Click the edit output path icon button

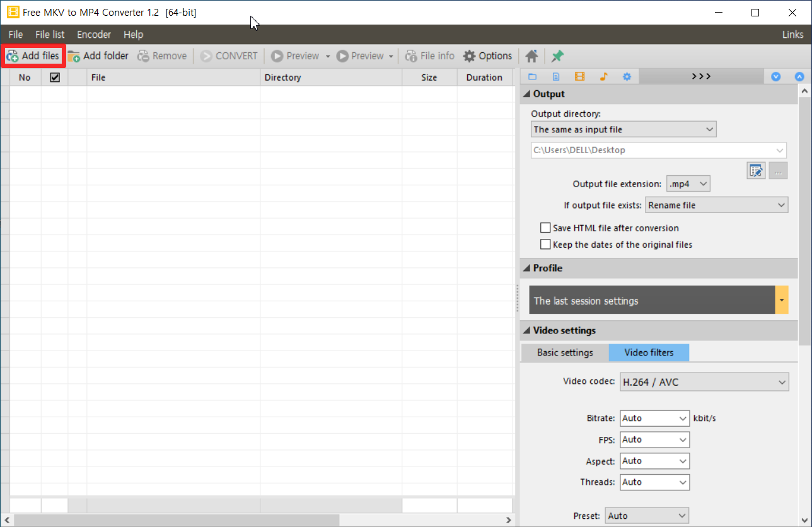click(757, 170)
